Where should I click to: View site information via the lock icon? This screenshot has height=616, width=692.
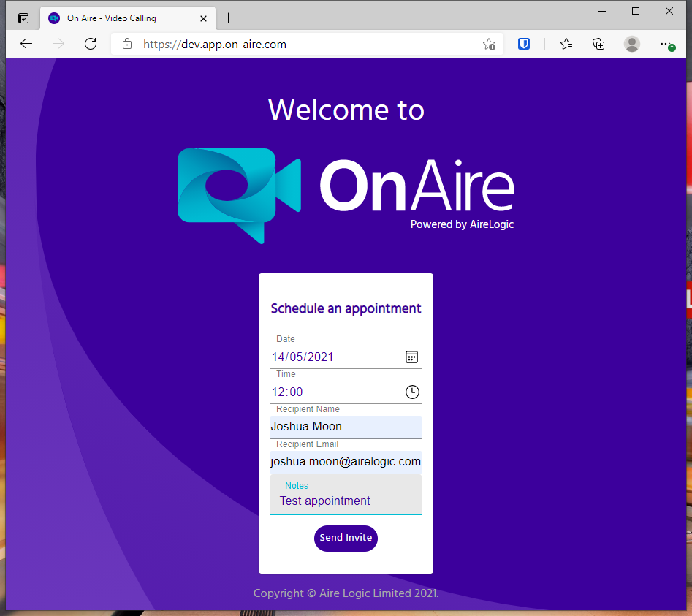coord(127,44)
